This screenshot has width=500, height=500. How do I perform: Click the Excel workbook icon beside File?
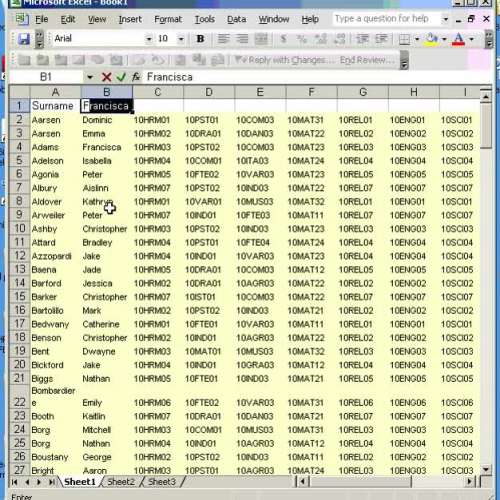(x=21, y=19)
